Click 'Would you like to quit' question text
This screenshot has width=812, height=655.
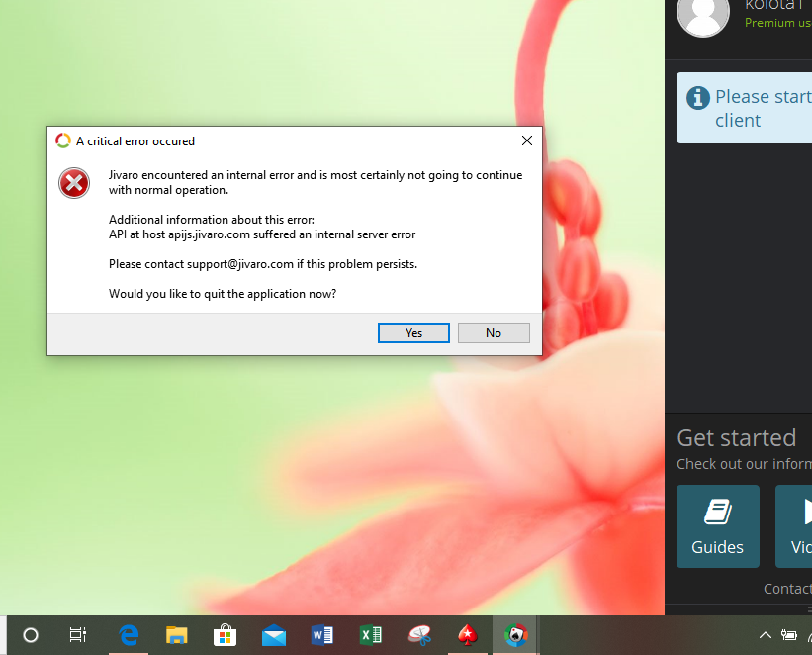tap(223, 294)
